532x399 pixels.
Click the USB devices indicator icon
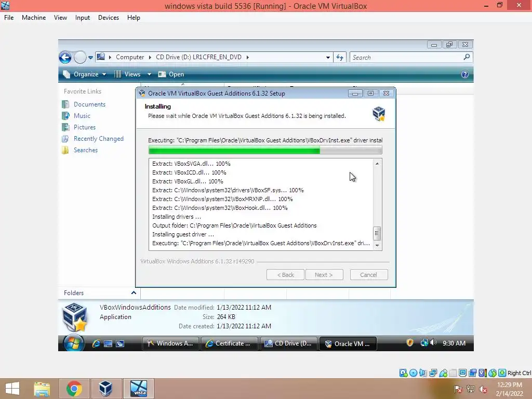pyautogui.click(x=443, y=373)
